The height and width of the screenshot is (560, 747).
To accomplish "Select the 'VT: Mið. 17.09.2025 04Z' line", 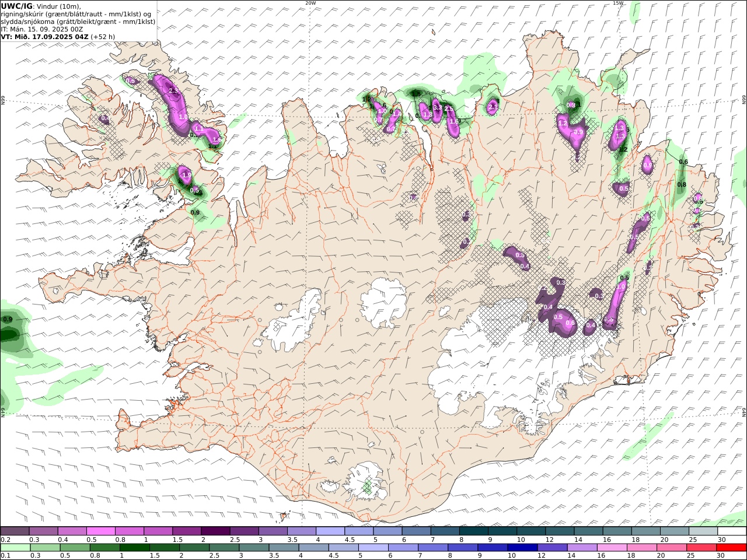I will coord(45,36).
